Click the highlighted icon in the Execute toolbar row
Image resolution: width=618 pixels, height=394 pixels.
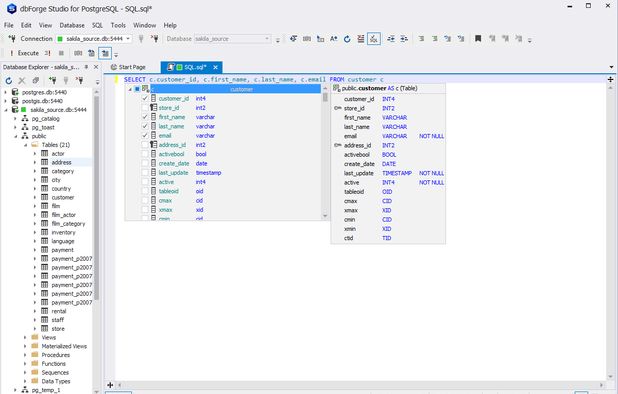(105, 53)
